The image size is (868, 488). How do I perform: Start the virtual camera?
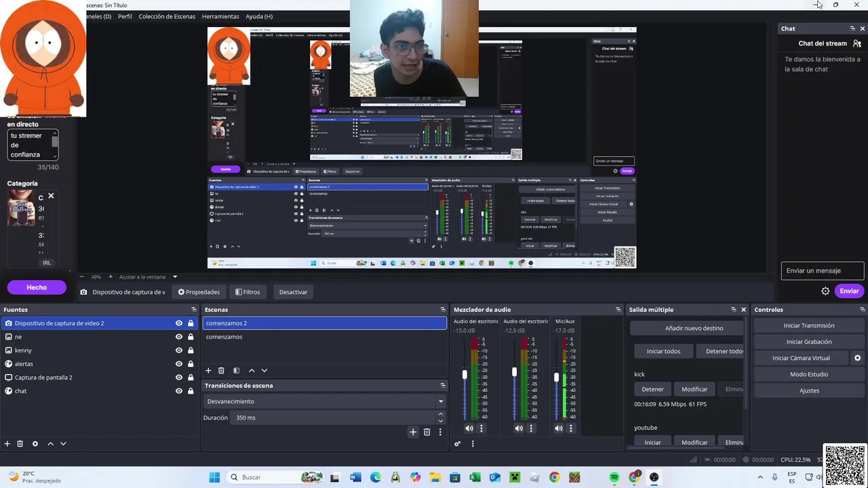pos(801,358)
